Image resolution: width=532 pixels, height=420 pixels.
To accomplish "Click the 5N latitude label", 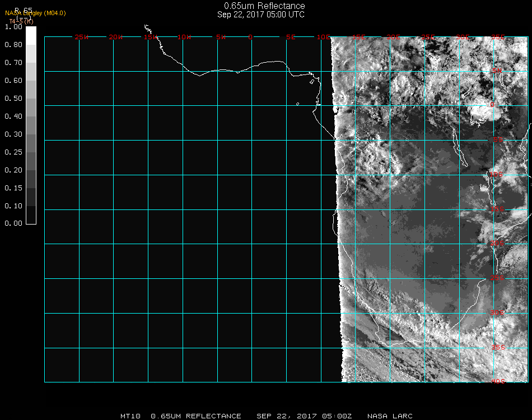I will click(497, 71).
